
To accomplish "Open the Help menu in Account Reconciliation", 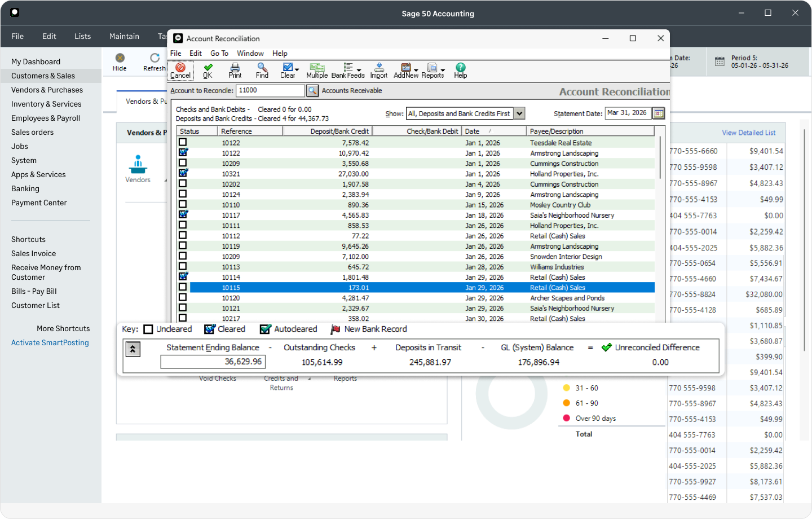I will coord(280,53).
